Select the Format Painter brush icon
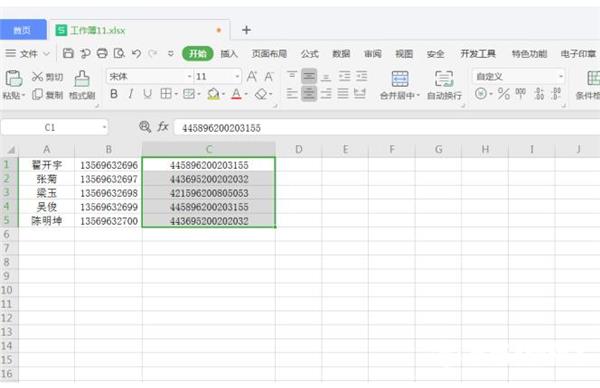The height and width of the screenshot is (388, 600). pos(82,78)
